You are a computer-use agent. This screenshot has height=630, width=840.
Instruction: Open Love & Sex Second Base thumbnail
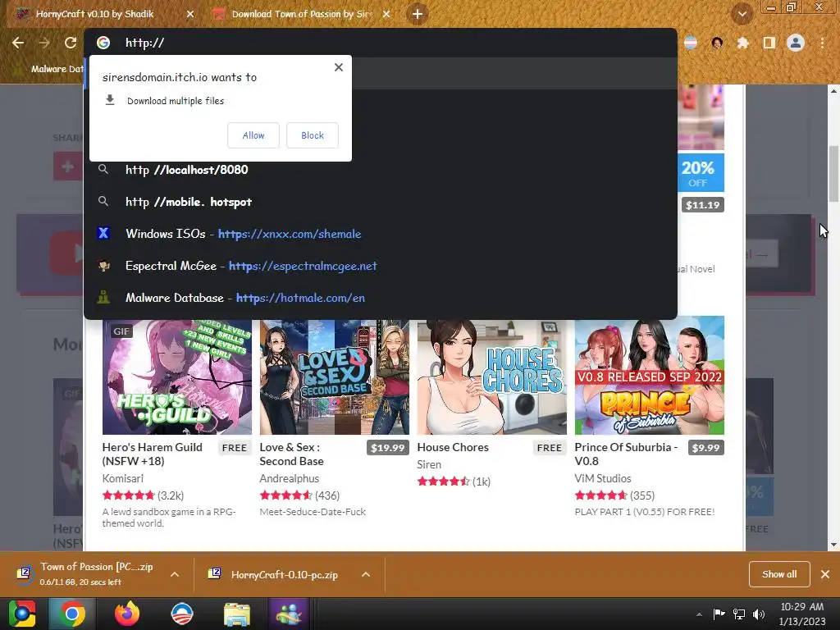335,377
